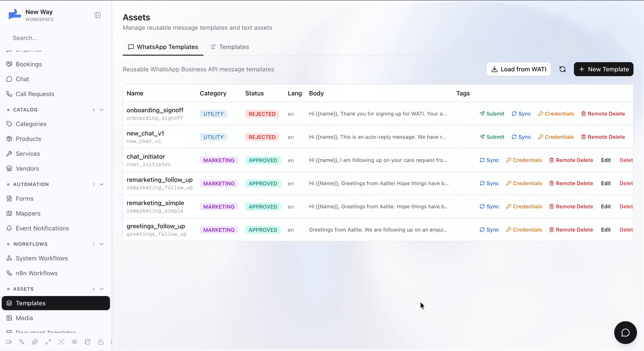Toggle the eye visibility icon in sidebar footer
Screen dimensions: 644x351
point(74,342)
